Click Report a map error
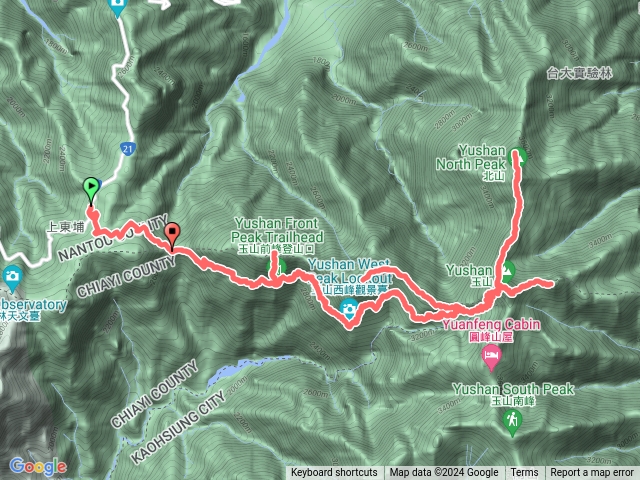Viewport: 640px width, 480px height. click(592, 473)
